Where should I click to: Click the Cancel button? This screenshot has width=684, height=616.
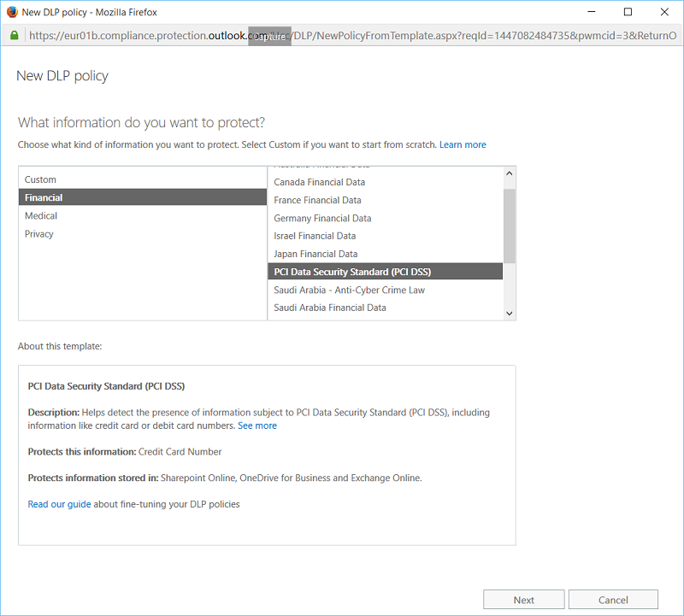[x=613, y=600]
